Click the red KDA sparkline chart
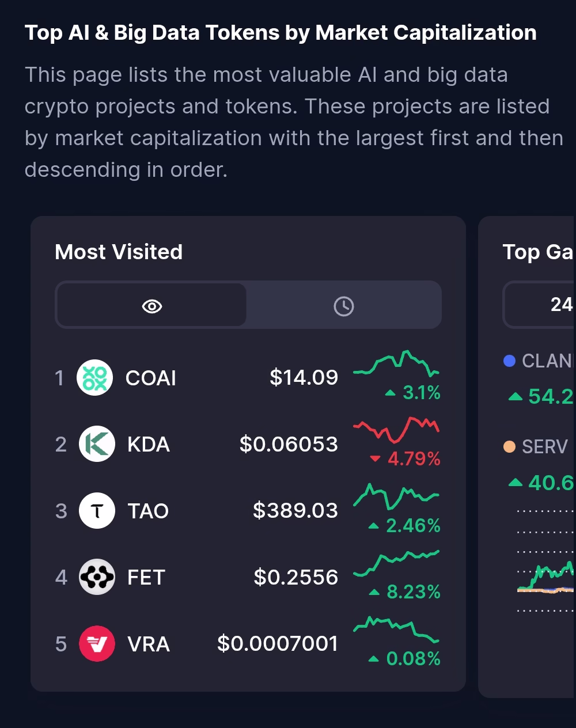Screen dimensions: 576x728 point(396,430)
